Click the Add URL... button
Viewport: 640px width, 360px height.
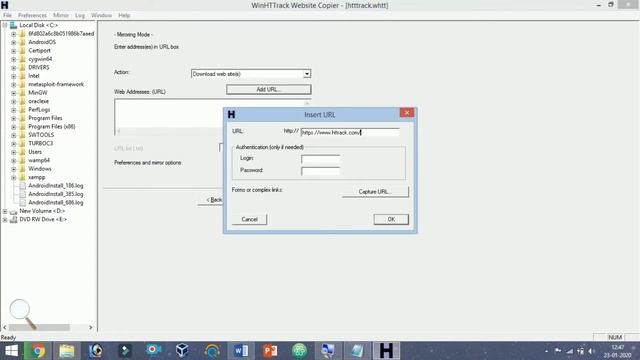[269, 89]
